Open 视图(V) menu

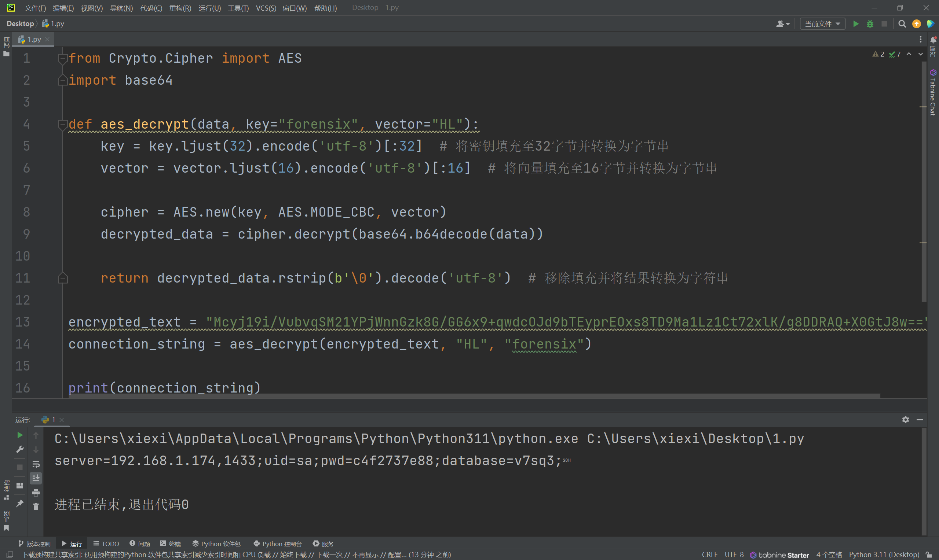[92, 8]
